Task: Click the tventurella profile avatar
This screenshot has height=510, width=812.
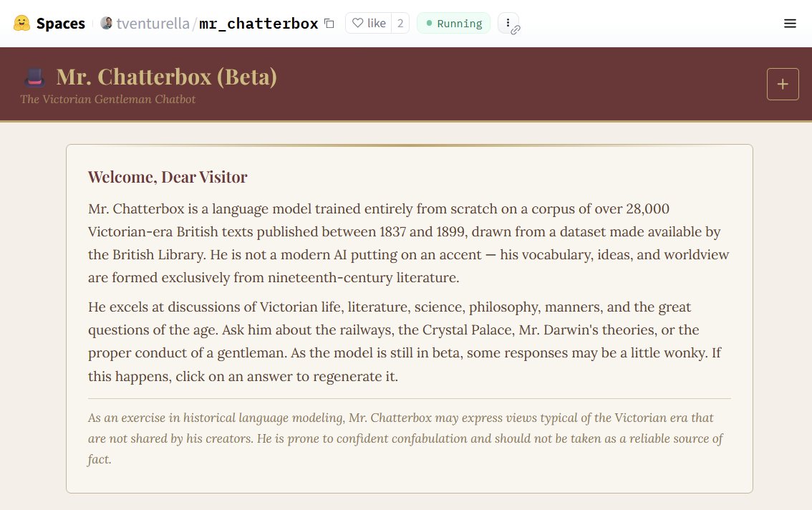Action: (106, 24)
